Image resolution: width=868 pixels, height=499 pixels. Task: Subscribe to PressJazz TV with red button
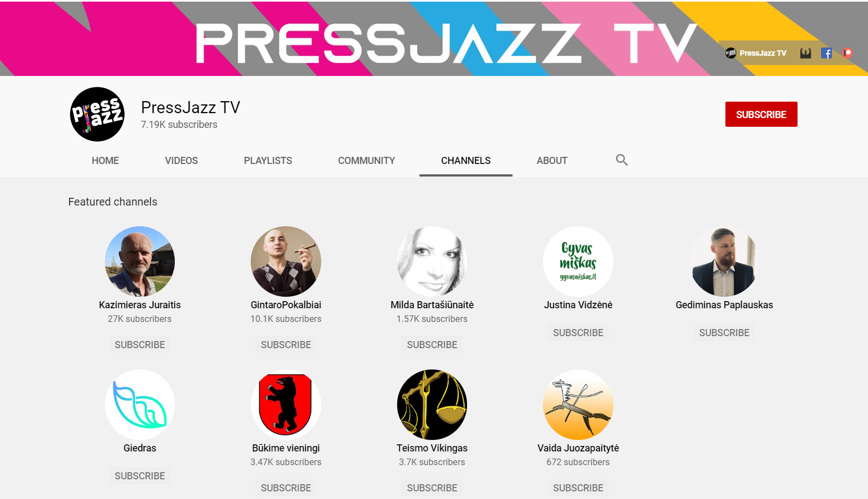coord(761,114)
